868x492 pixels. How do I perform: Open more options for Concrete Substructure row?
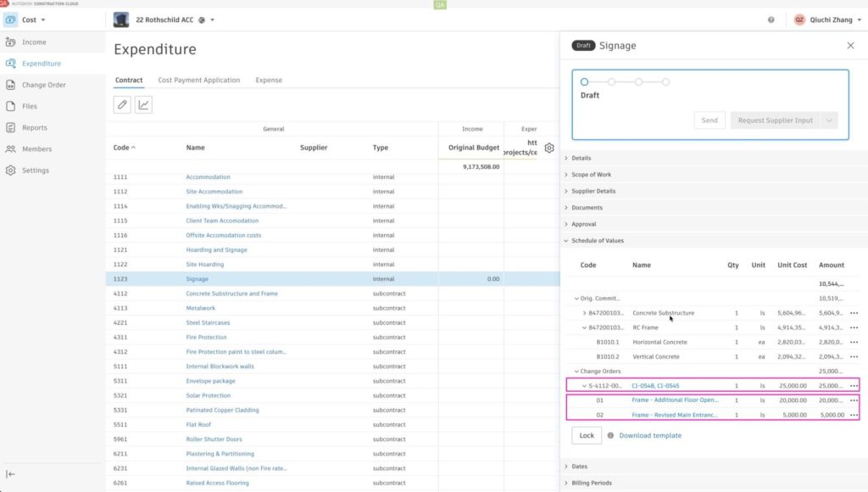coord(854,313)
